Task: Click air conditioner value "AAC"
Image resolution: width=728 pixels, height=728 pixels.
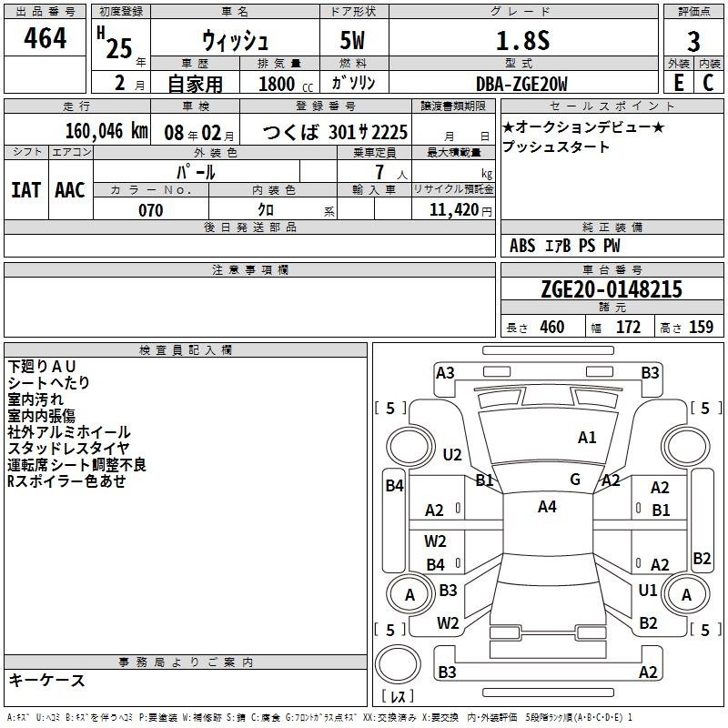Action: pos(70,190)
